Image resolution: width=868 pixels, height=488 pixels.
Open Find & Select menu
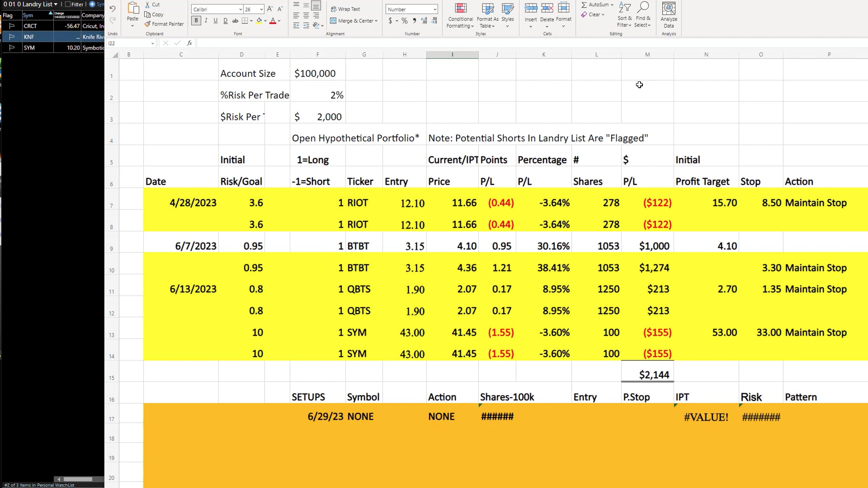click(x=643, y=14)
